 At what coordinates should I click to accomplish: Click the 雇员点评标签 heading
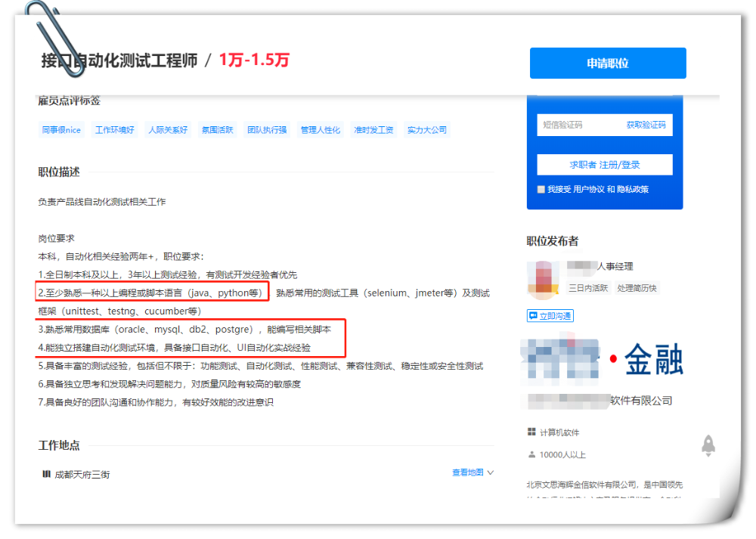point(69,101)
